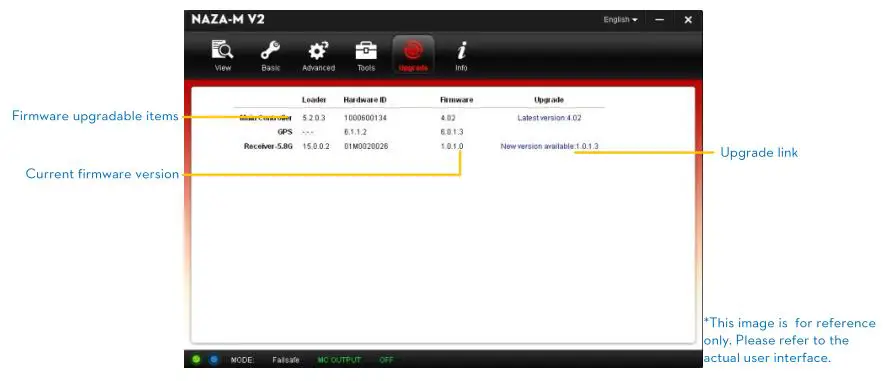Click the green status indicator light
891x381 pixels.
196,359
